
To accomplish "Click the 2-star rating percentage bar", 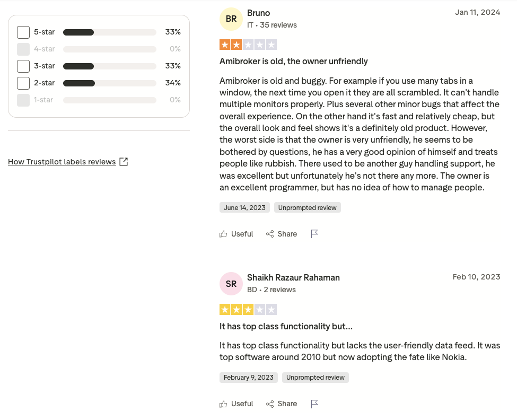I will pos(109,83).
